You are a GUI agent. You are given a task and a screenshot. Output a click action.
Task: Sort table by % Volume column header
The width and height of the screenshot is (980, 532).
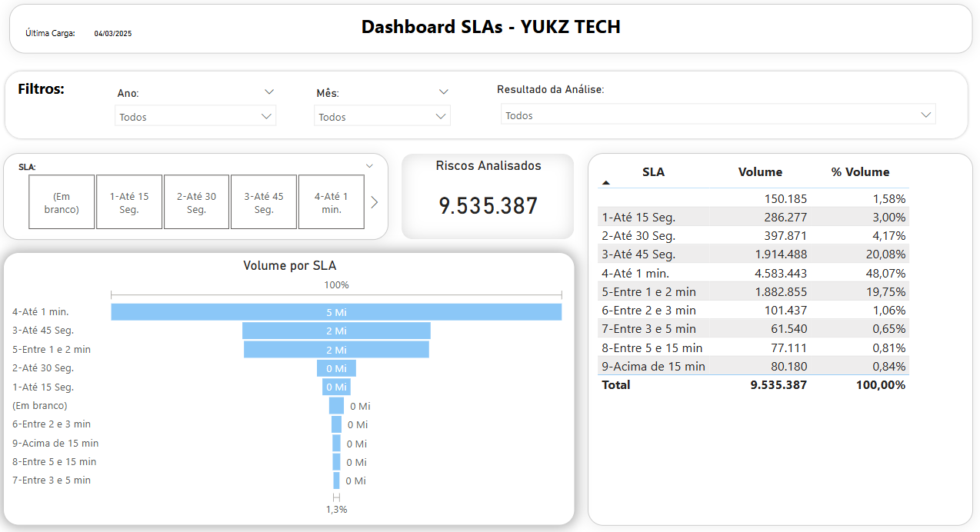click(860, 172)
